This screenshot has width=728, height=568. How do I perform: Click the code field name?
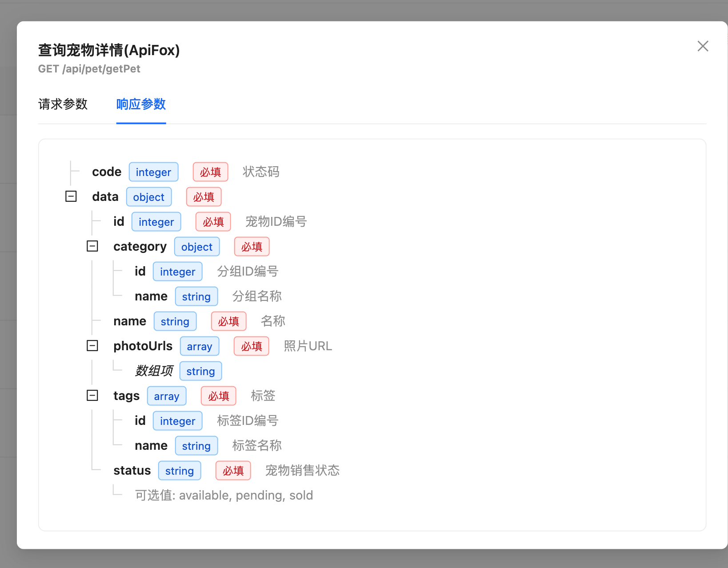click(107, 172)
